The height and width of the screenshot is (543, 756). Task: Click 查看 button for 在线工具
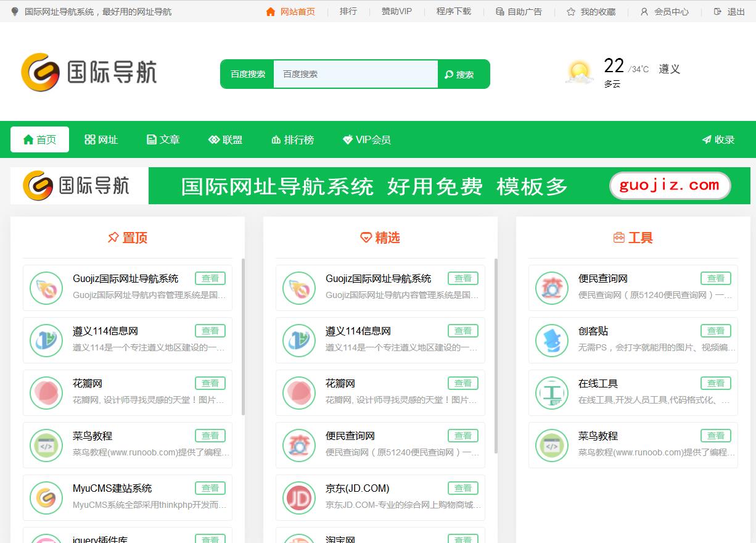tap(716, 383)
